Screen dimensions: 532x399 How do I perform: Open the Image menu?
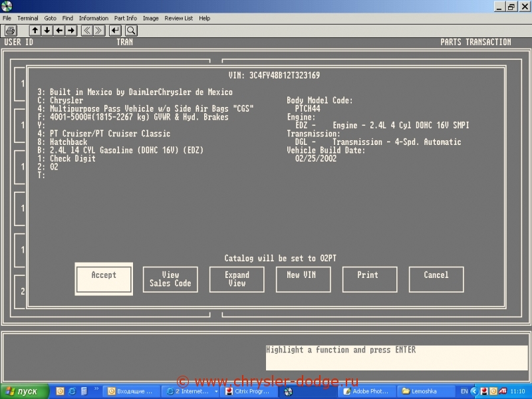pos(151,19)
